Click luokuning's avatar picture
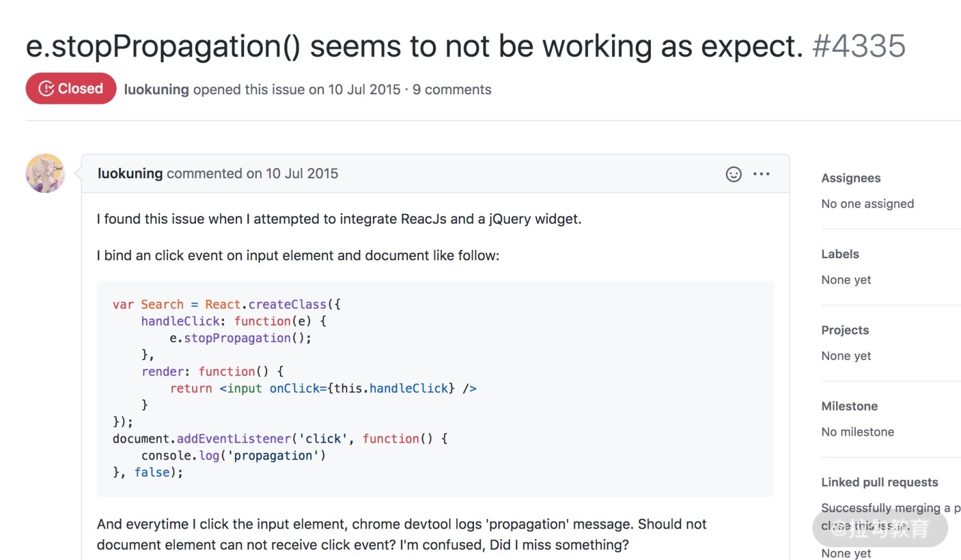The width and height of the screenshot is (961, 560). (x=45, y=173)
